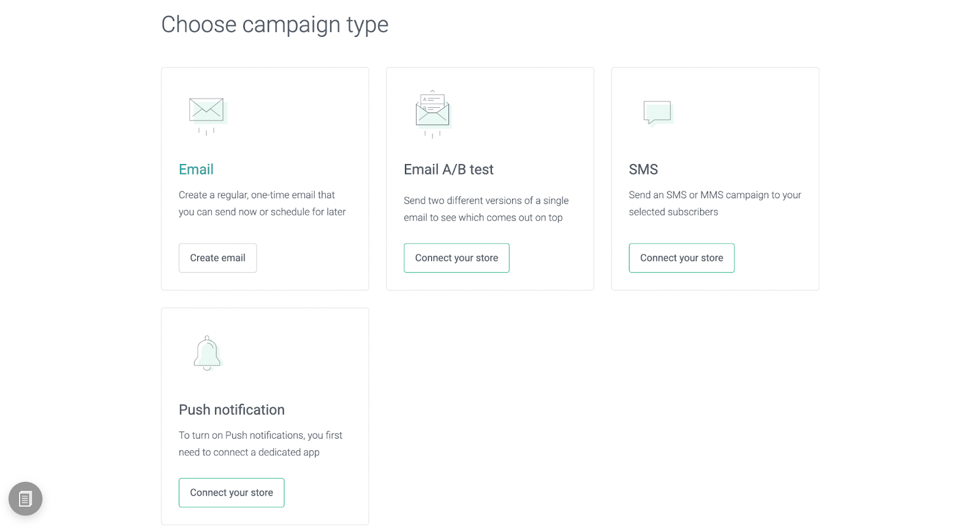The image size is (980, 530).
Task: Click the A/B test envelope icon
Action: (432, 113)
